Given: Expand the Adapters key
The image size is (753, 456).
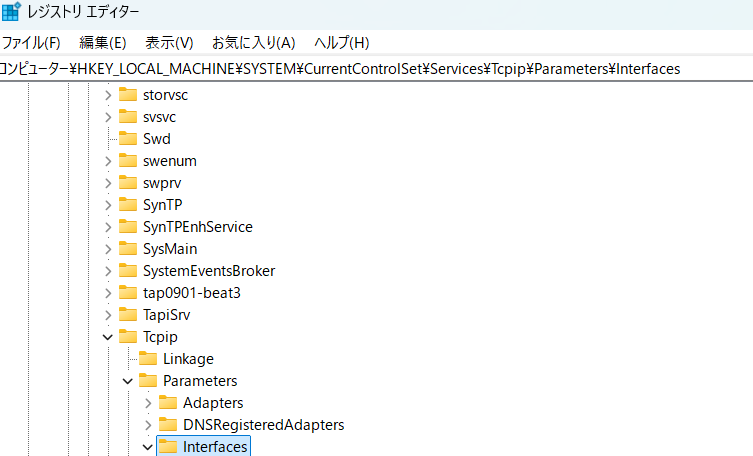Looking at the screenshot, I should tap(148, 403).
